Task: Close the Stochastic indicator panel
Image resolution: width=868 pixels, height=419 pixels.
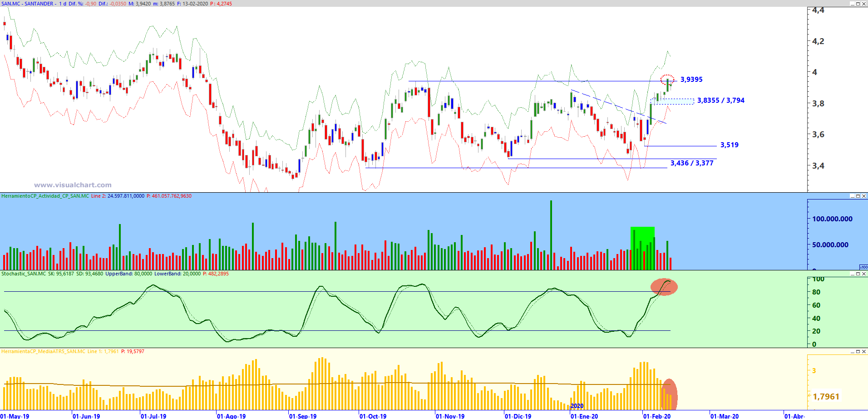Action: tap(864, 274)
